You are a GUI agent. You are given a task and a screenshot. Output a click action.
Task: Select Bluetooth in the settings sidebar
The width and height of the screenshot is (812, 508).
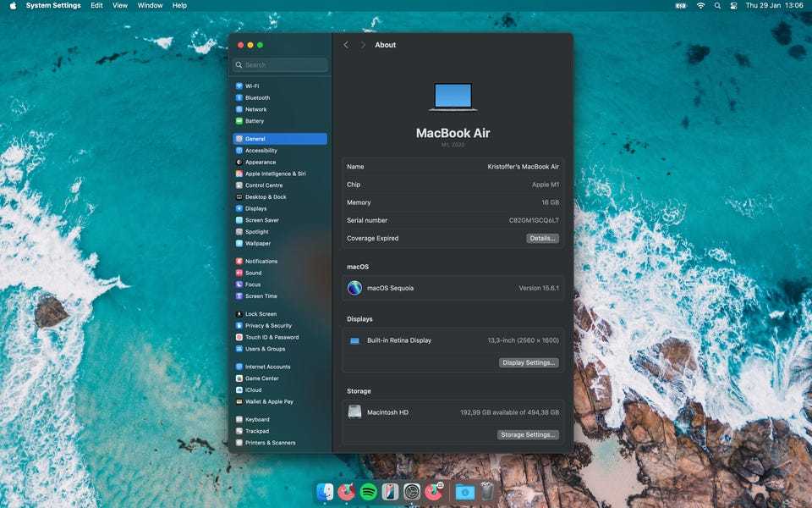pyautogui.click(x=257, y=98)
